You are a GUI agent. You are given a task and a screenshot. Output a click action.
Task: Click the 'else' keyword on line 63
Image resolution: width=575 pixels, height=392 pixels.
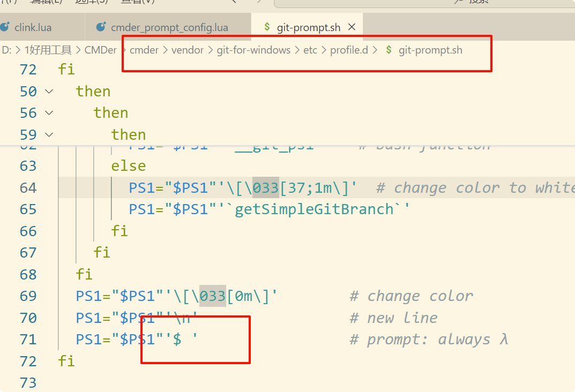coord(129,166)
